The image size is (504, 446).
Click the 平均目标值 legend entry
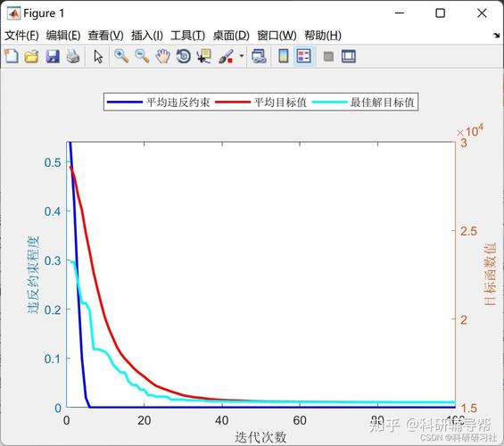(x=280, y=103)
